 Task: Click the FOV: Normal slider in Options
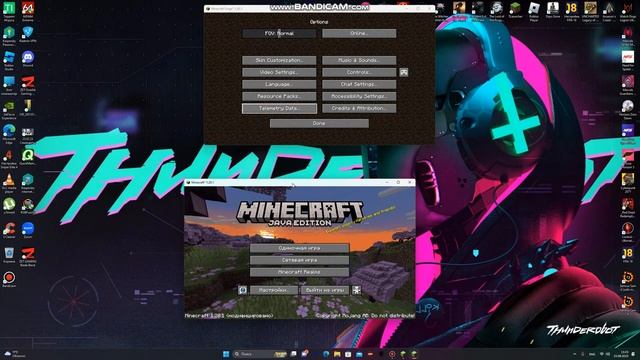(x=279, y=33)
